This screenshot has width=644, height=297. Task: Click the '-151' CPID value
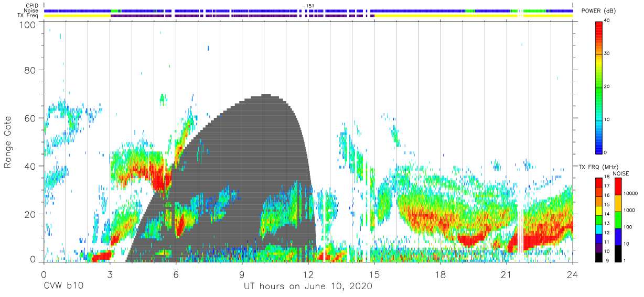click(x=308, y=6)
